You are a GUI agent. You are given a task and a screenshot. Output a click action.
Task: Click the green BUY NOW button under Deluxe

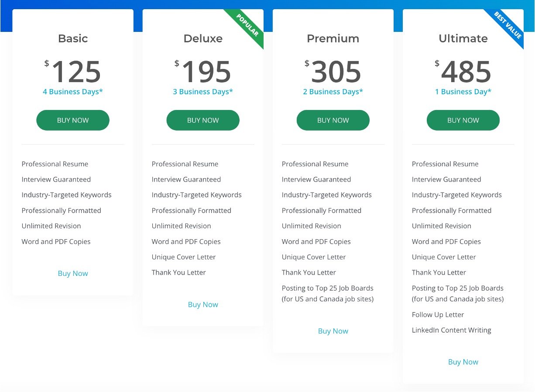pos(203,120)
